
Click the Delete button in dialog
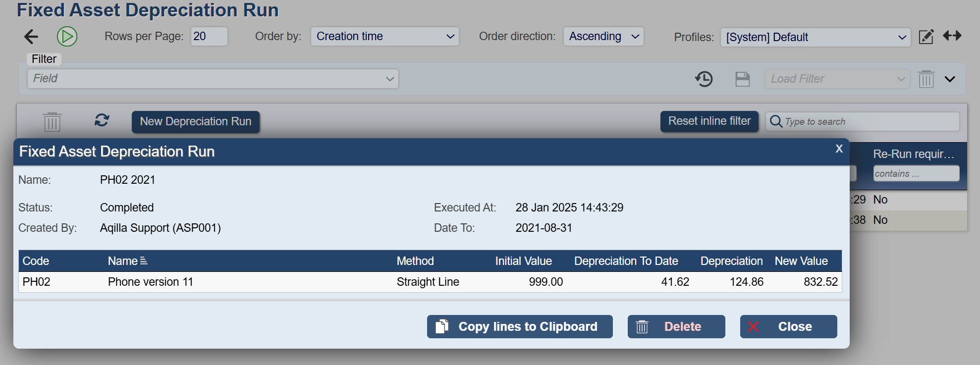coord(676,327)
